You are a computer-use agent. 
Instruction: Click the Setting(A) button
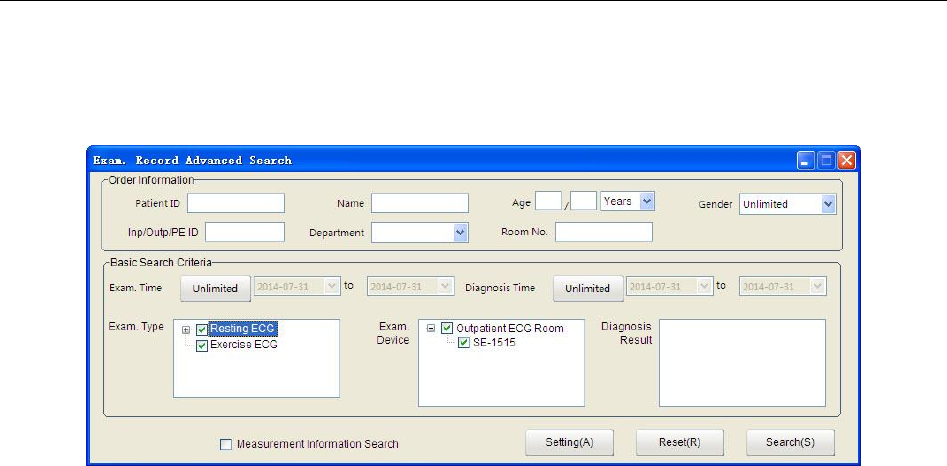[x=570, y=442]
